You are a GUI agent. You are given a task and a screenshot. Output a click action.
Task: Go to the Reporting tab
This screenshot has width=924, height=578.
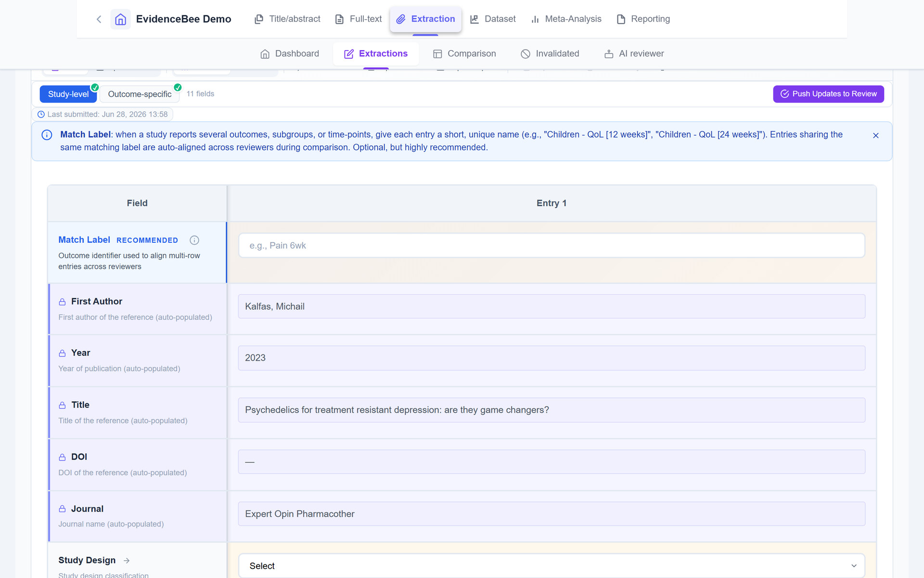(643, 19)
